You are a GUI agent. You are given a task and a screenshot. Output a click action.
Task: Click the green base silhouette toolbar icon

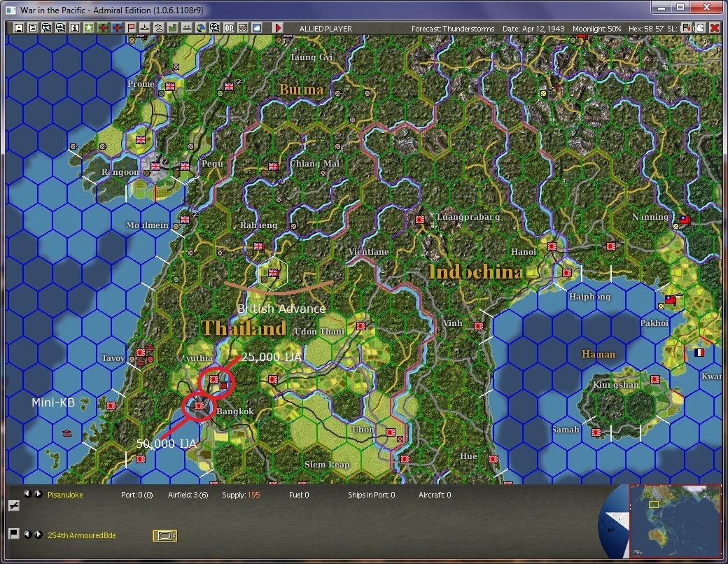186,28
